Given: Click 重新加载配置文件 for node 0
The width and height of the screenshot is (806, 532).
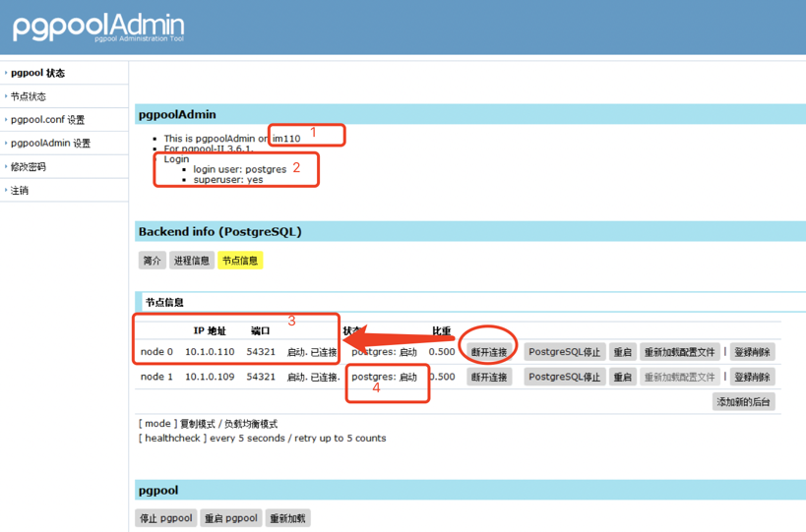Looking at the screenshot, I should pos(680,352).
